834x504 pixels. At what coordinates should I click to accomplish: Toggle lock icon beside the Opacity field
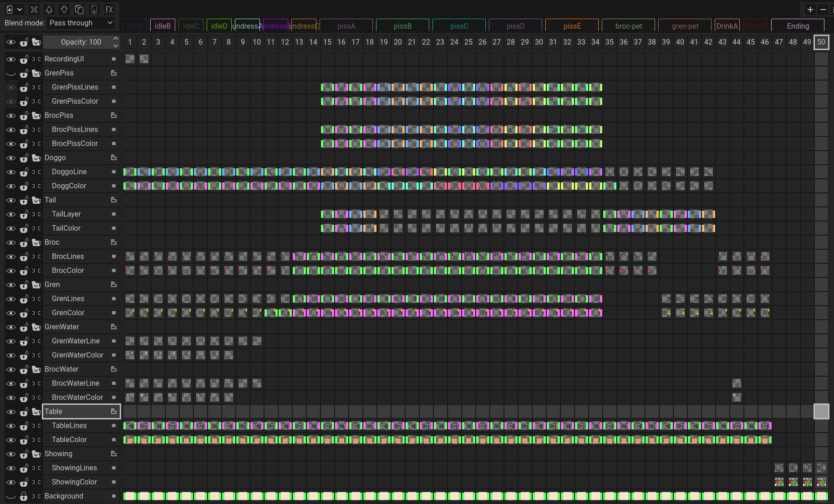(24, 42)
